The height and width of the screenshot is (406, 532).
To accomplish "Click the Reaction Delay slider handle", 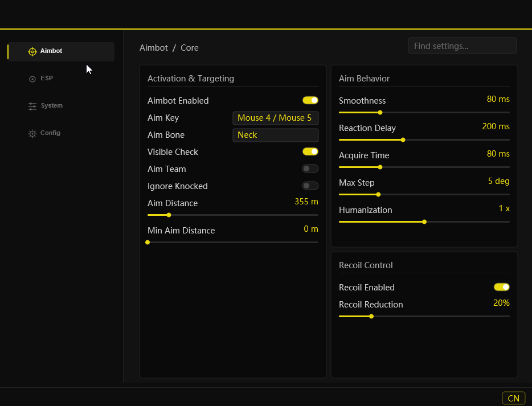I will 403,140.
